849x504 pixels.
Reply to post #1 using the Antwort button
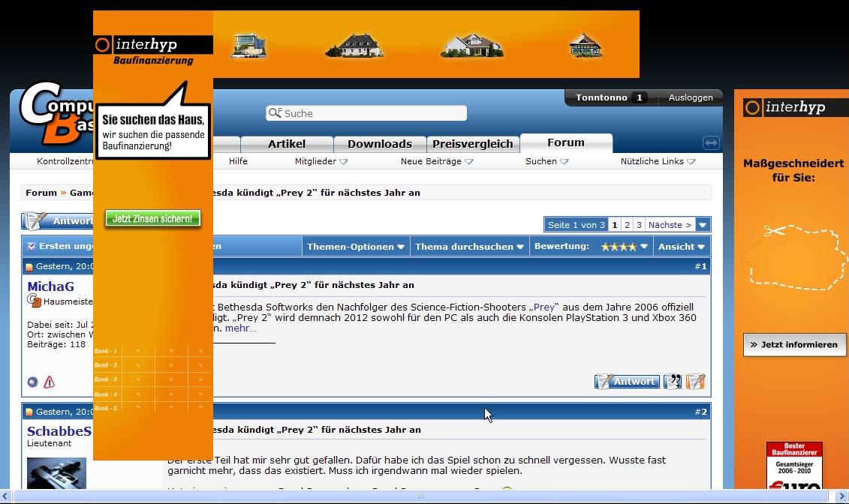click(627, 381)
